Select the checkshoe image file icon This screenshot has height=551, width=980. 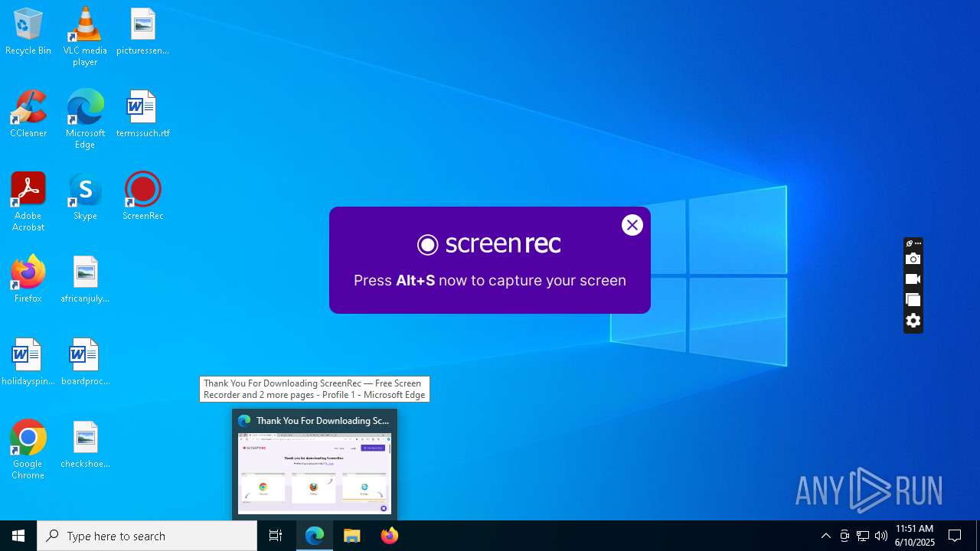click(x=85, y=445)
